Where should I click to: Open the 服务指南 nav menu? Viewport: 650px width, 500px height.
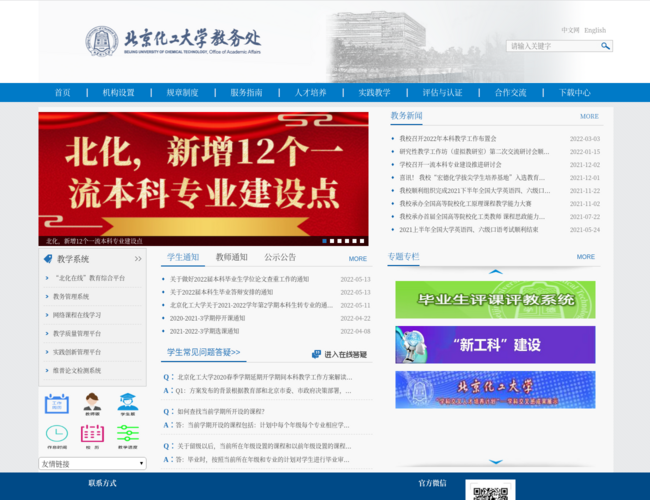(x=246, y=92)
